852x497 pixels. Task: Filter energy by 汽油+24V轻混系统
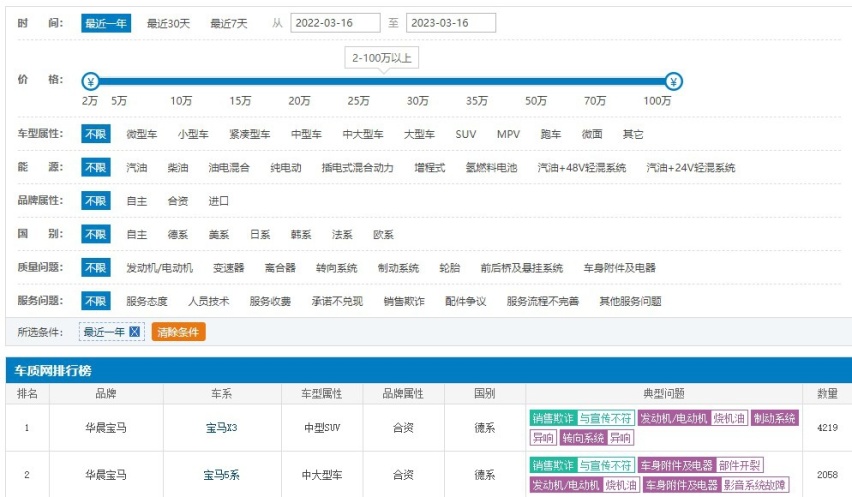tap(691, 168)
